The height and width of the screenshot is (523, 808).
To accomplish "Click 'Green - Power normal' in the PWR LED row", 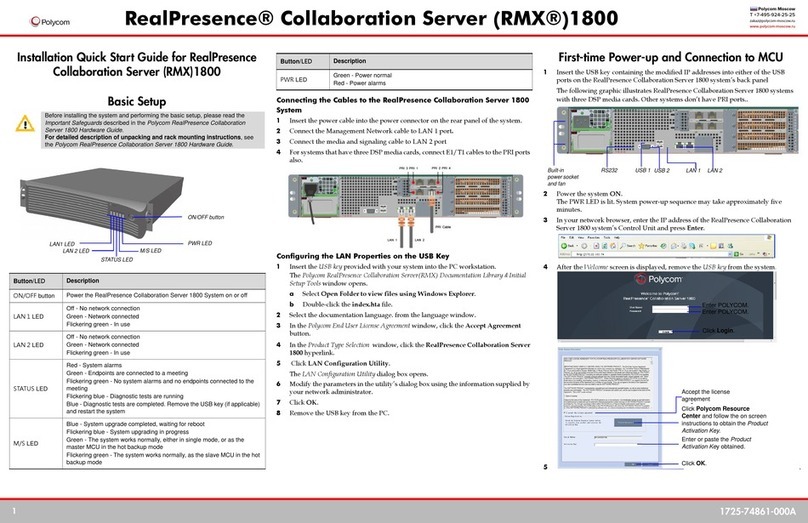I will point(362,75).
